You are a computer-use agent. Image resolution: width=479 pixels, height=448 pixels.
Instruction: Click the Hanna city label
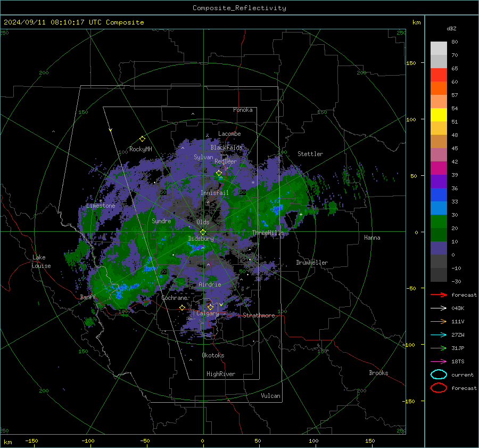(372, 238)
